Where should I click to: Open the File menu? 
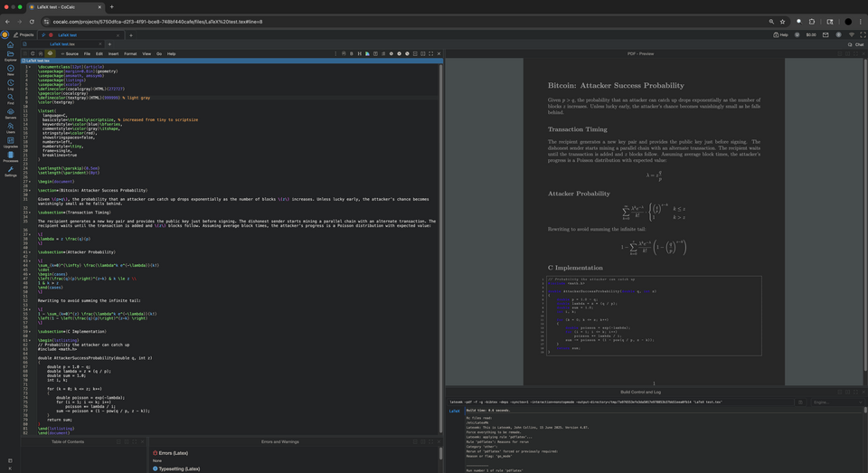click(87, 53)
